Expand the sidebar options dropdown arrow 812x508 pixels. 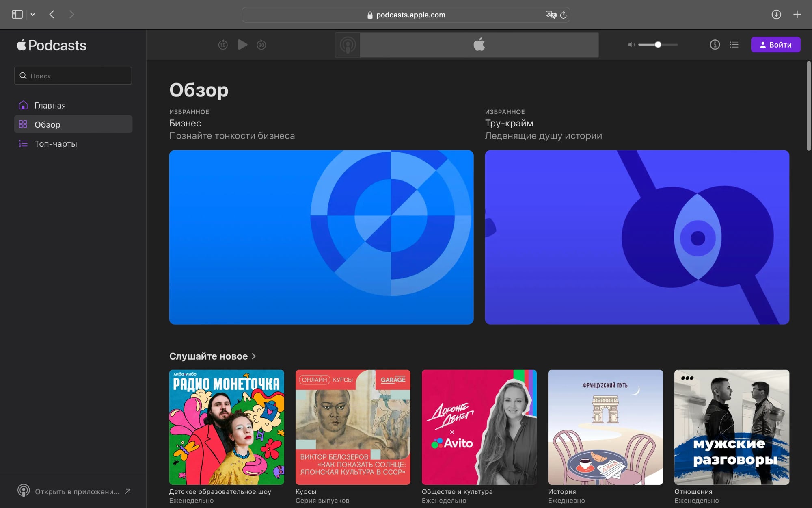[33, 15]
